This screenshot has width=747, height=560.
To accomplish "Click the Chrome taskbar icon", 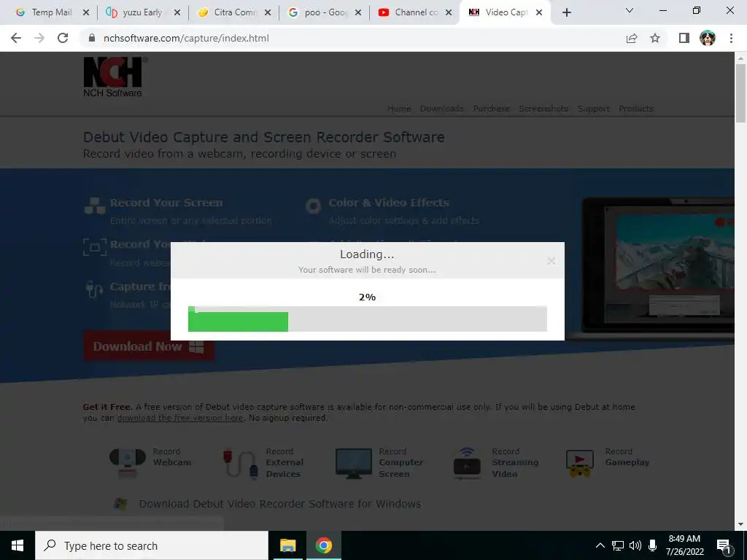I will 323,545.
